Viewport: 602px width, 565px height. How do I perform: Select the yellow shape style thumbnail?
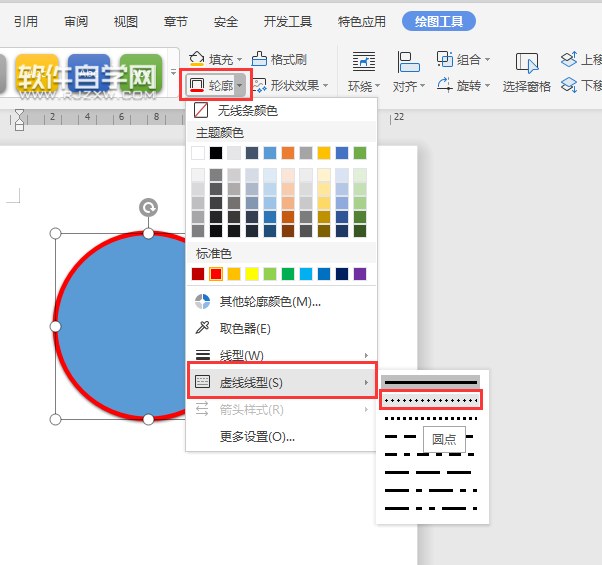coord(37,73)
